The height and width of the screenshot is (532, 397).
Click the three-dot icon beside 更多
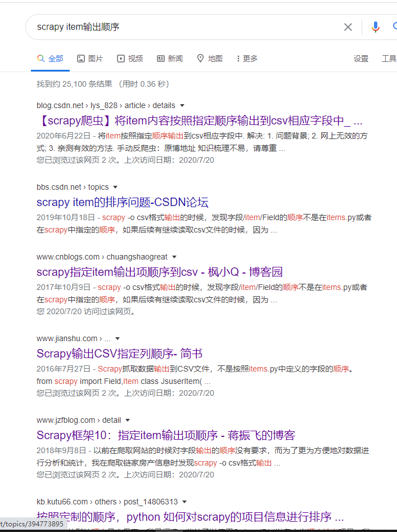[238, 59]
